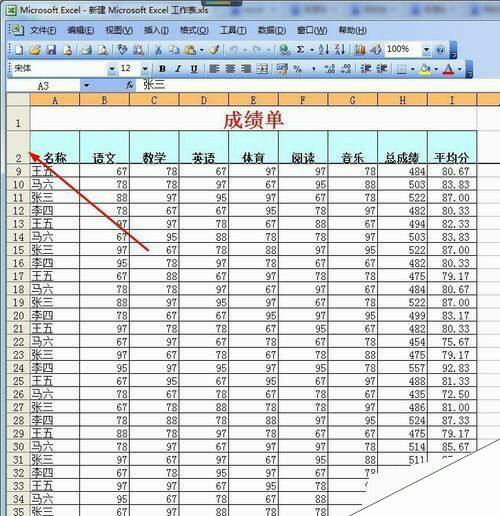
Task: Increase decimal places
Action: [x=330, y=69]
